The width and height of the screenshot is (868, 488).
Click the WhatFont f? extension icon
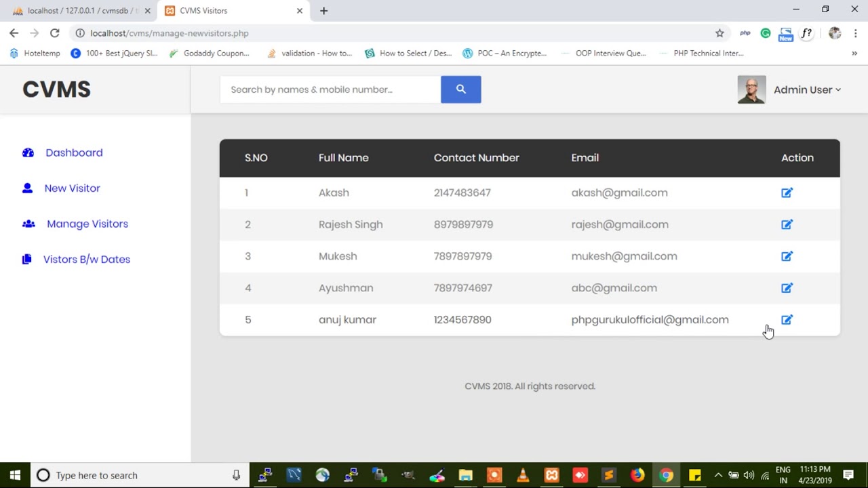click(x=807, y=33)
